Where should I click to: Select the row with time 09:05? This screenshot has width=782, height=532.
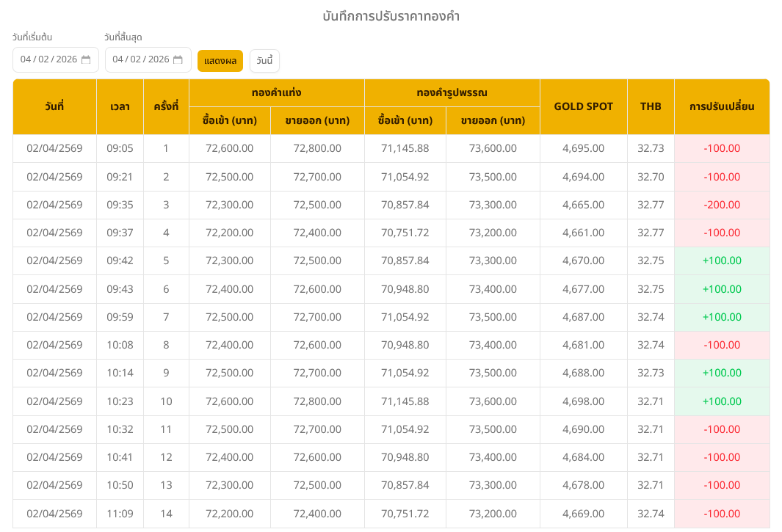click(120, 148)
